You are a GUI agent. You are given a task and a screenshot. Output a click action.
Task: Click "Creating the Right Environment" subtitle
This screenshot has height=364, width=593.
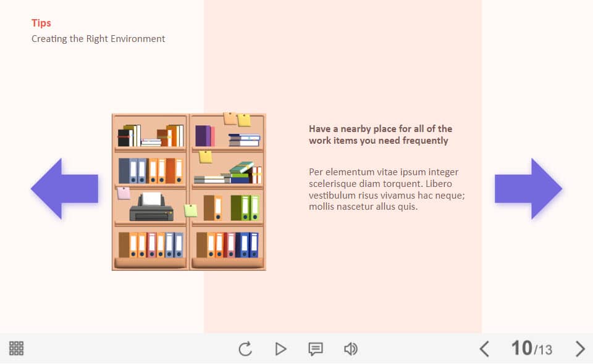98,39
